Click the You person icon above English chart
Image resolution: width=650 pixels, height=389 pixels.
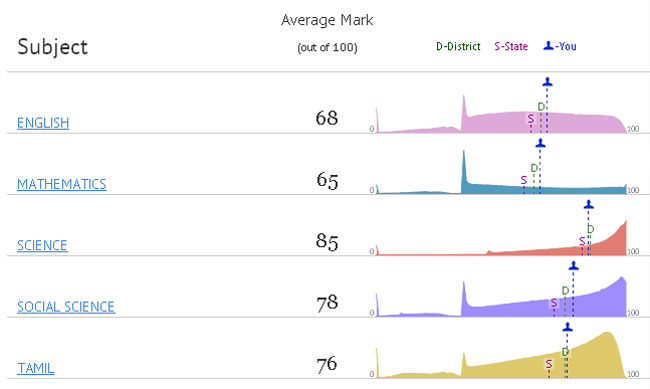pos(547,82)
